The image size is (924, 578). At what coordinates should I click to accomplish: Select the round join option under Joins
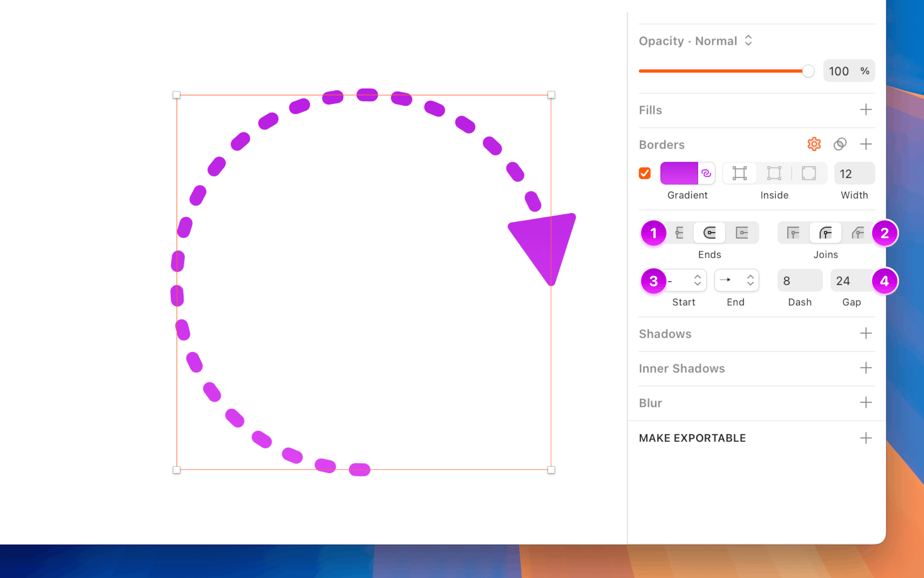pos(826,233)
